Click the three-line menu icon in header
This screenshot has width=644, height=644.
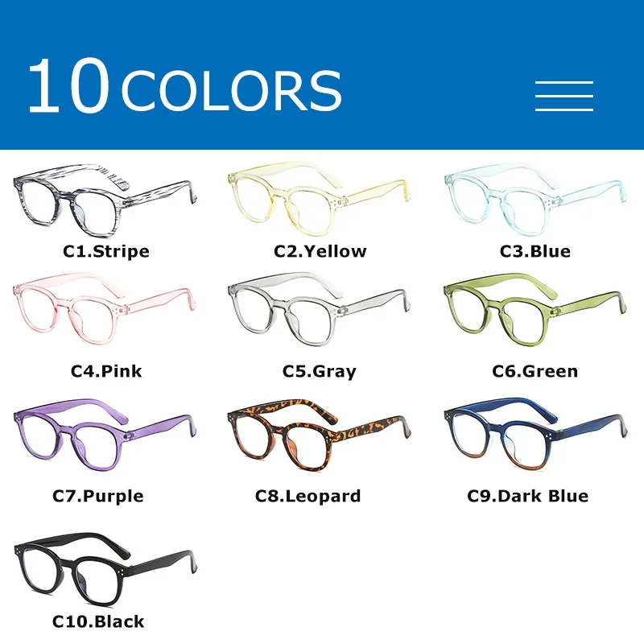tap(564, 96)
